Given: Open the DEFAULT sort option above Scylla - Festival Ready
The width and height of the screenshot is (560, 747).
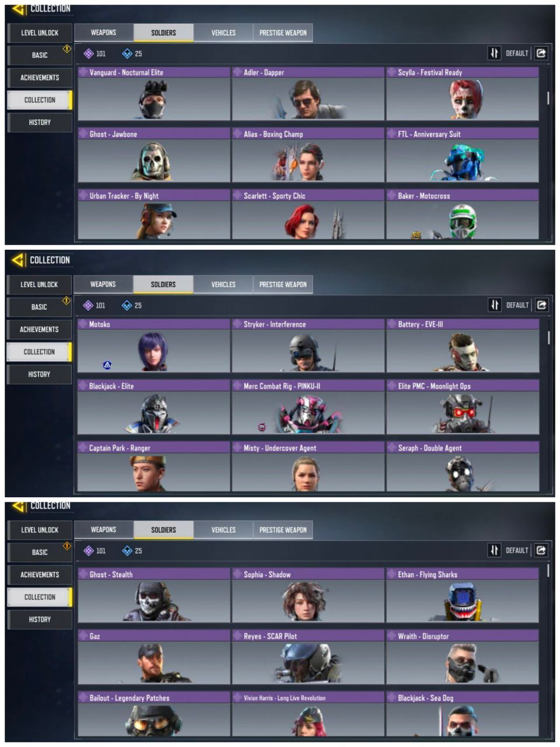Looking at the screenshot, I should click(x=517, y=53).
